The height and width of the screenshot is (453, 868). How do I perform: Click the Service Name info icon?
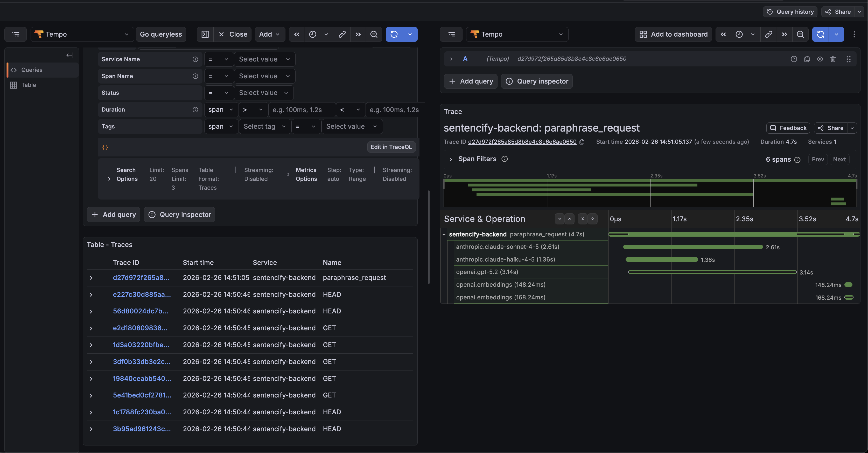tap(195, 59)
